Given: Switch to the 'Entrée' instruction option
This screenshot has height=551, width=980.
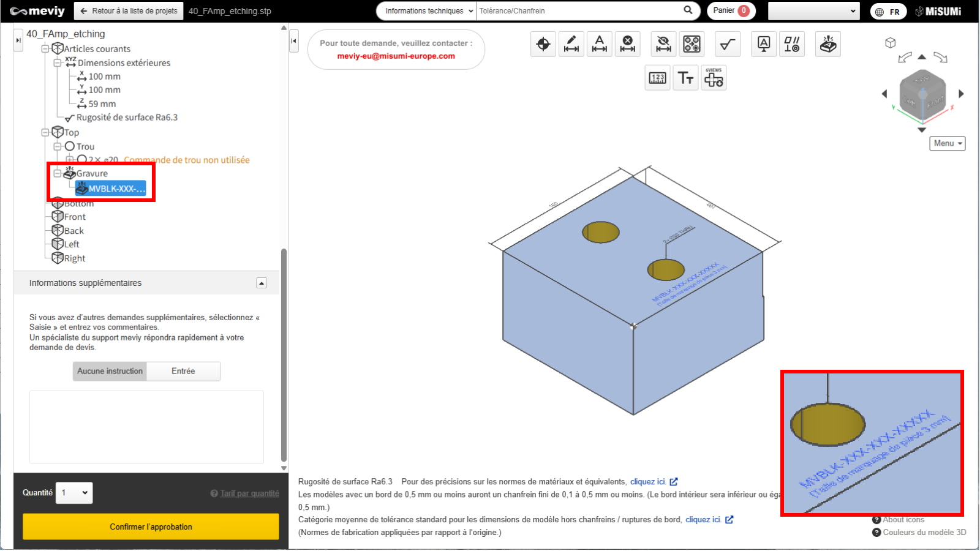Looking at the screenshot, I should tap(183, 371).
